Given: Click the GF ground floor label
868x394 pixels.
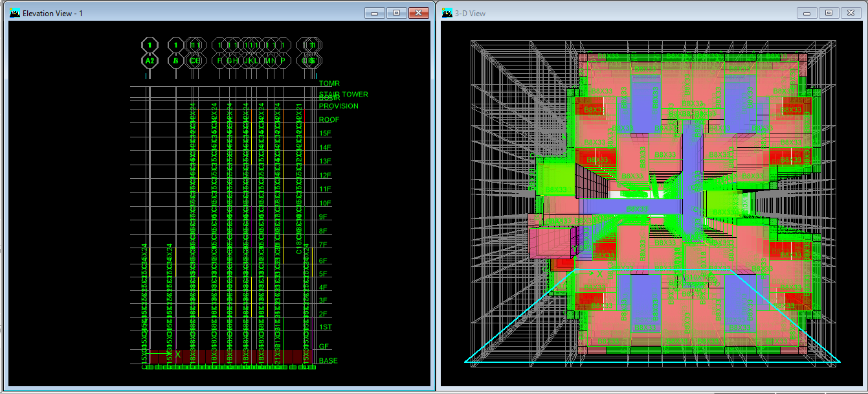Looking at the screenshot, I should click(x=324, y=347).
